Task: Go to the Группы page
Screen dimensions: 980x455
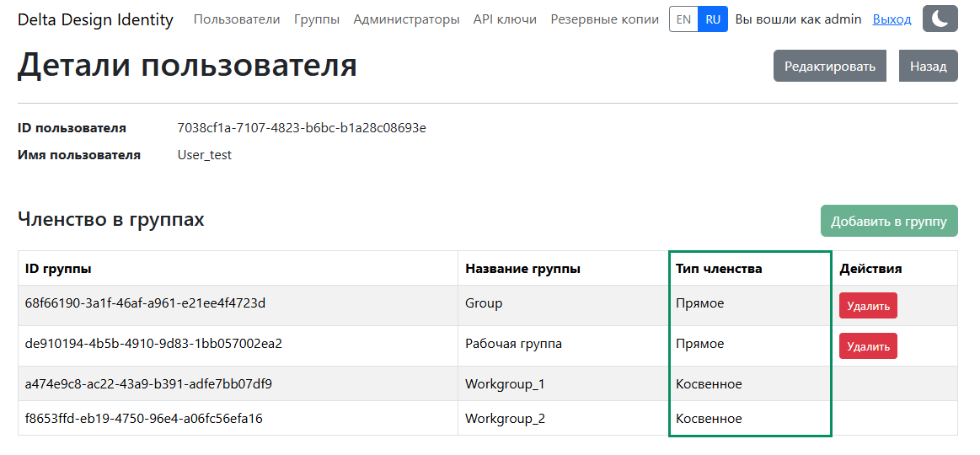Action: pos(317,19)
